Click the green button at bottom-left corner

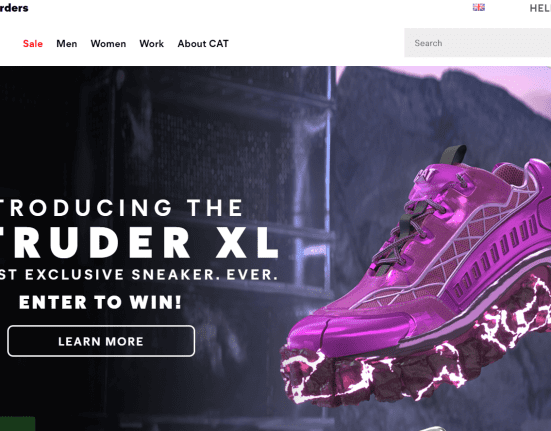click(18, 424)
